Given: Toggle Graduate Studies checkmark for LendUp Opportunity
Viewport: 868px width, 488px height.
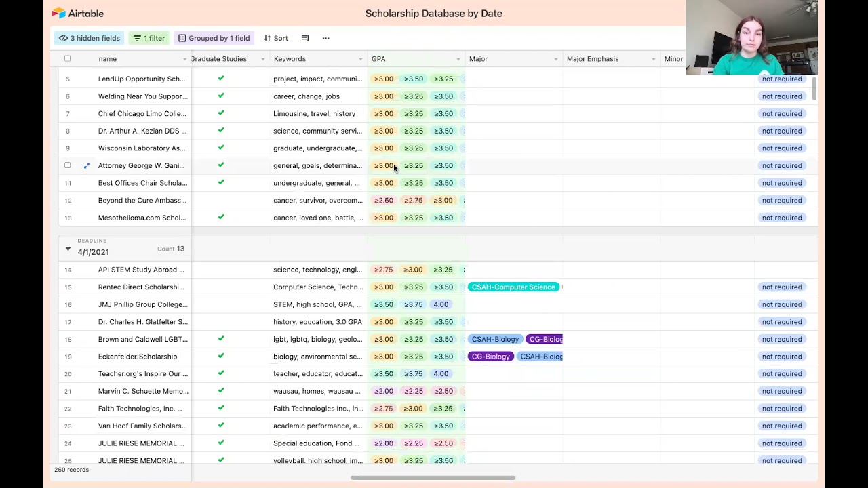Looking at the screenshot, I should (221, 79).
